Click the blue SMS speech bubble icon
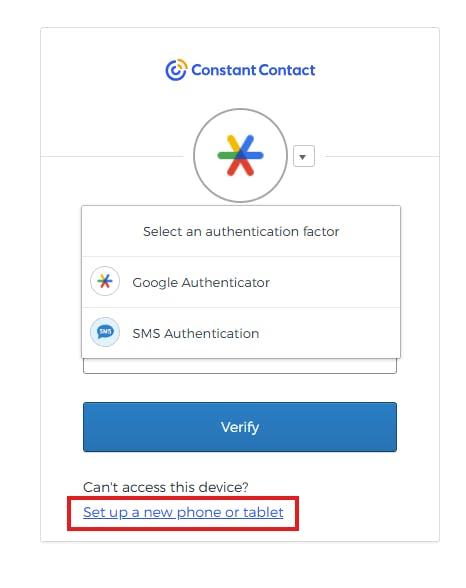The width and height of the screenshot is (466, 588). click(x=105, y=332)
